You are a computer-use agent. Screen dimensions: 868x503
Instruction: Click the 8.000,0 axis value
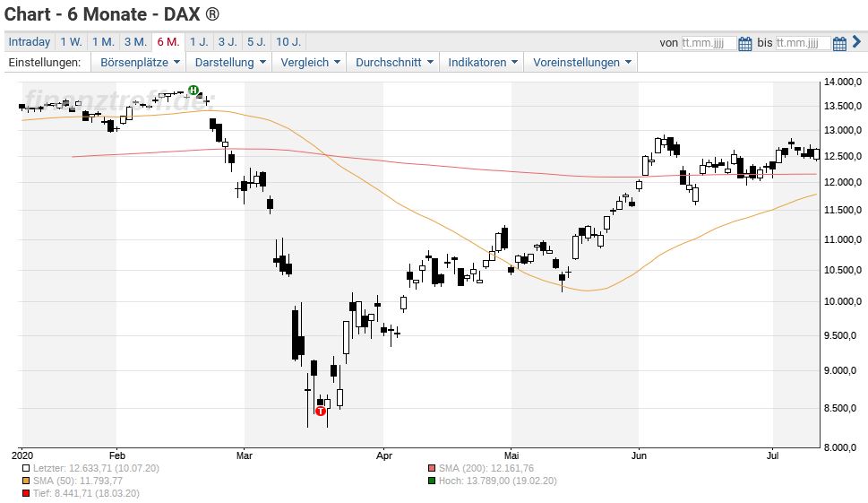pos(843,447)
